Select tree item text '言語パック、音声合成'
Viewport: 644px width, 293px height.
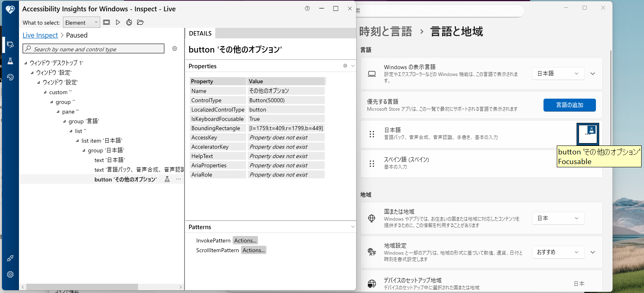pos(139,170)
